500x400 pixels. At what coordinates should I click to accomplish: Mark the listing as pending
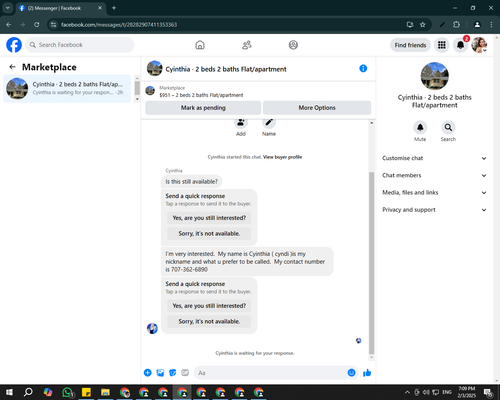pos(203,108)
